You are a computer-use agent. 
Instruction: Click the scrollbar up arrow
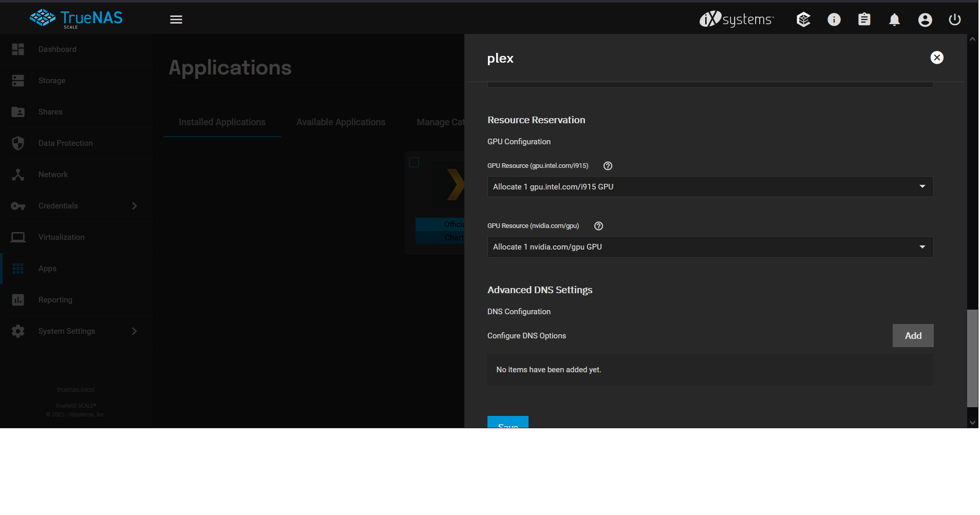click(x=972, y=39)
